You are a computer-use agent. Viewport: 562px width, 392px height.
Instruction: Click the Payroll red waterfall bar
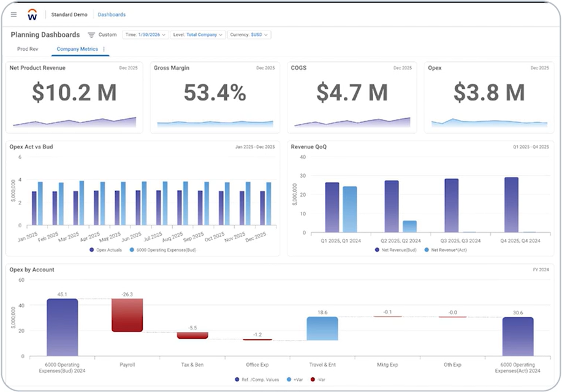click(x=127, y=315)
